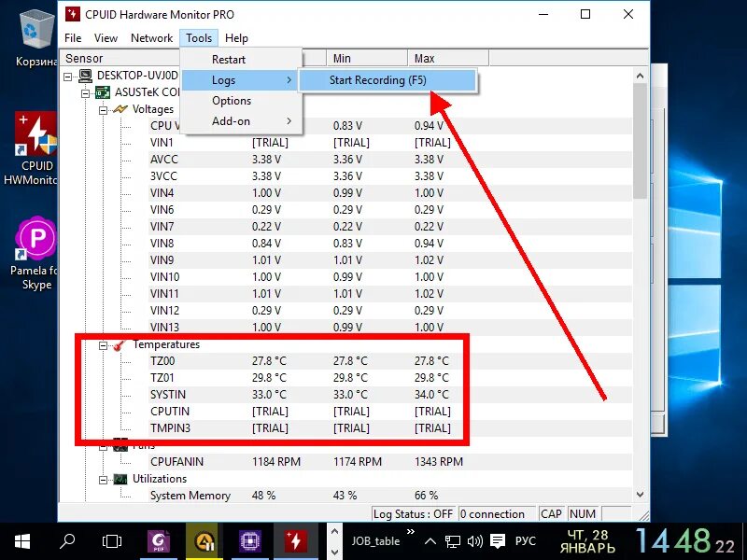Screen dimensions: 747x560
Task: Select the VIN13 voltage row
Action: click(x=389, y=328)
